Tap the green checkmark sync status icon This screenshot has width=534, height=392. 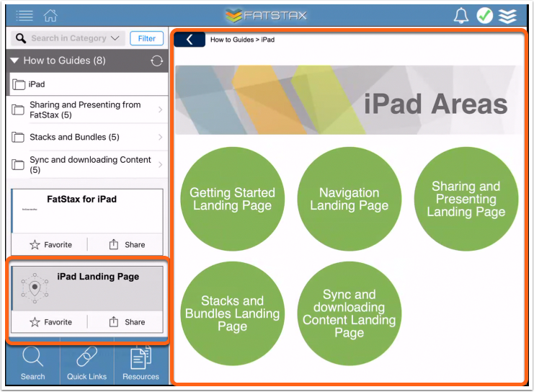(484, 16)
